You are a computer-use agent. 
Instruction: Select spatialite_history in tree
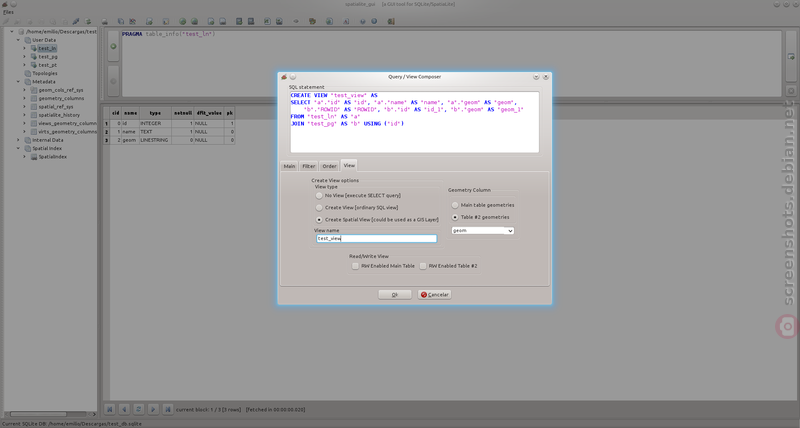[59, 115]
